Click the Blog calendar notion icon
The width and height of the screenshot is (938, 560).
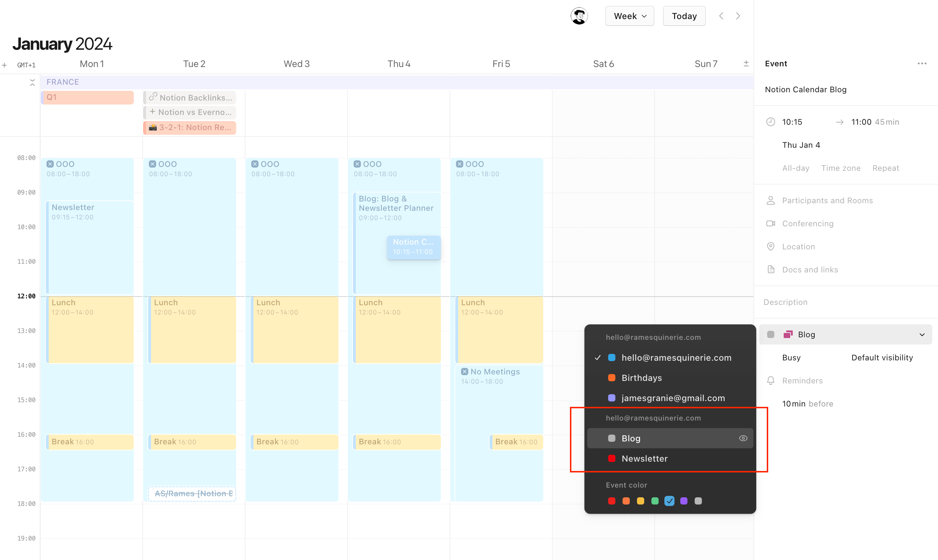click(788, 334)
